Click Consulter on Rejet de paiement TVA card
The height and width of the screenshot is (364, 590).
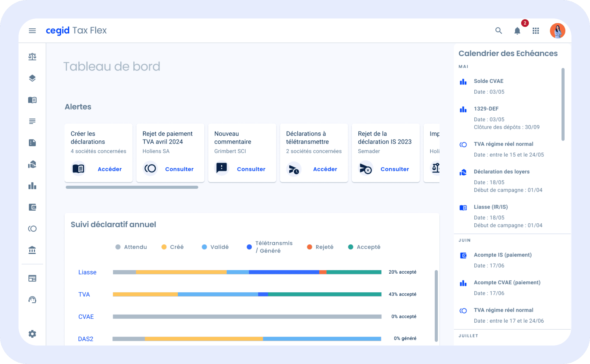click(x=179, y=169)
